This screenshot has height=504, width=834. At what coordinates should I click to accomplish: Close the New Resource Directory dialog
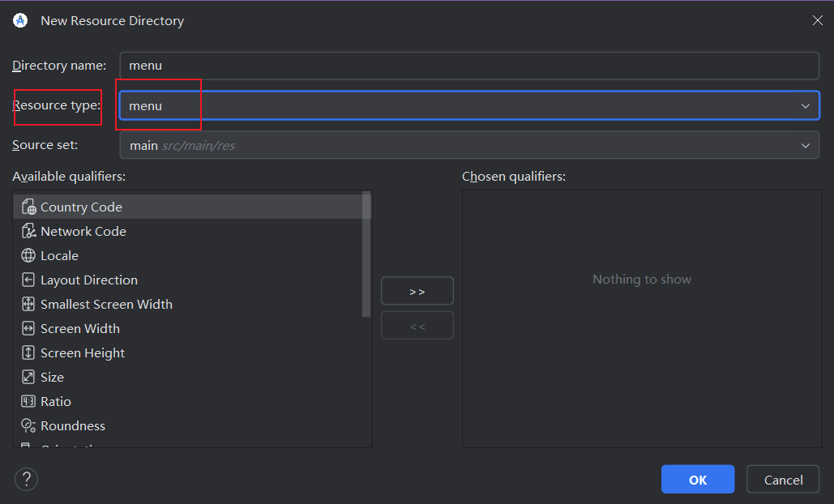pos(817,21)
